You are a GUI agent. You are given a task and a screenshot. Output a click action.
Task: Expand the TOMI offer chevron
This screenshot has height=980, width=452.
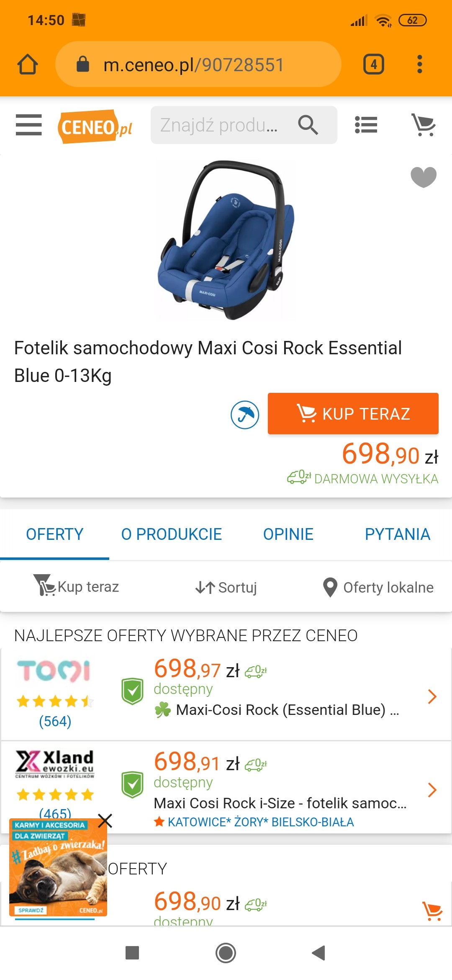click(432, 696)
